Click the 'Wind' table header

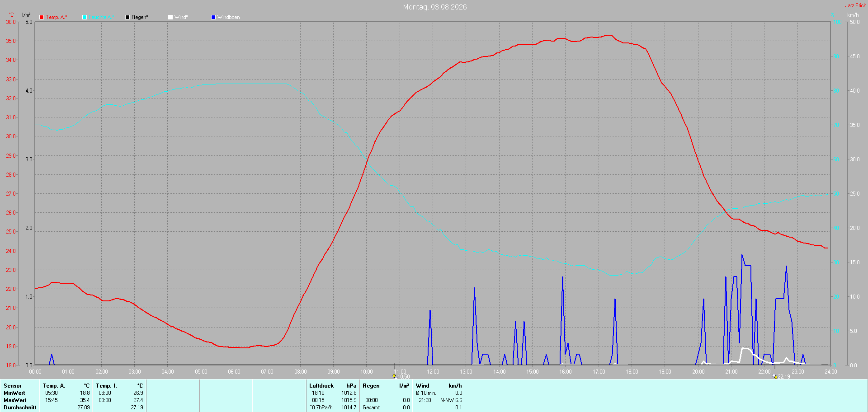pyautogui.click(x=423, y=386)
